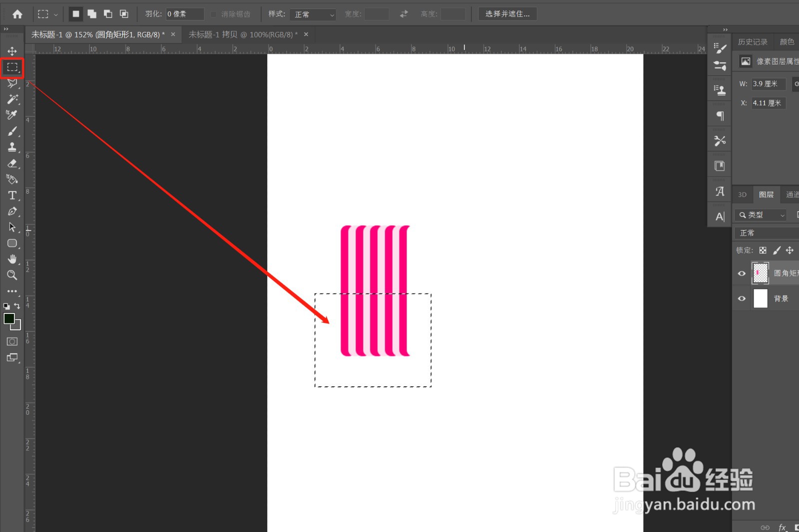
Task: Link layers at panel bottom
Action: point(765,527)
